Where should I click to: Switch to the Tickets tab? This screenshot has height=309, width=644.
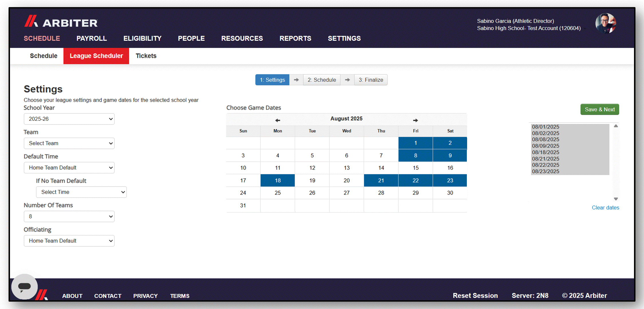146,56
